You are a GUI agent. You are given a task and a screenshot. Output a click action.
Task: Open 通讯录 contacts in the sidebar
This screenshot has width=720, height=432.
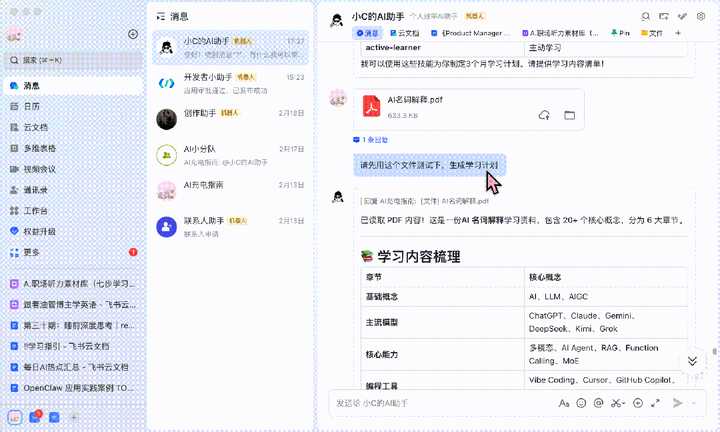click(x=73, y=190)
